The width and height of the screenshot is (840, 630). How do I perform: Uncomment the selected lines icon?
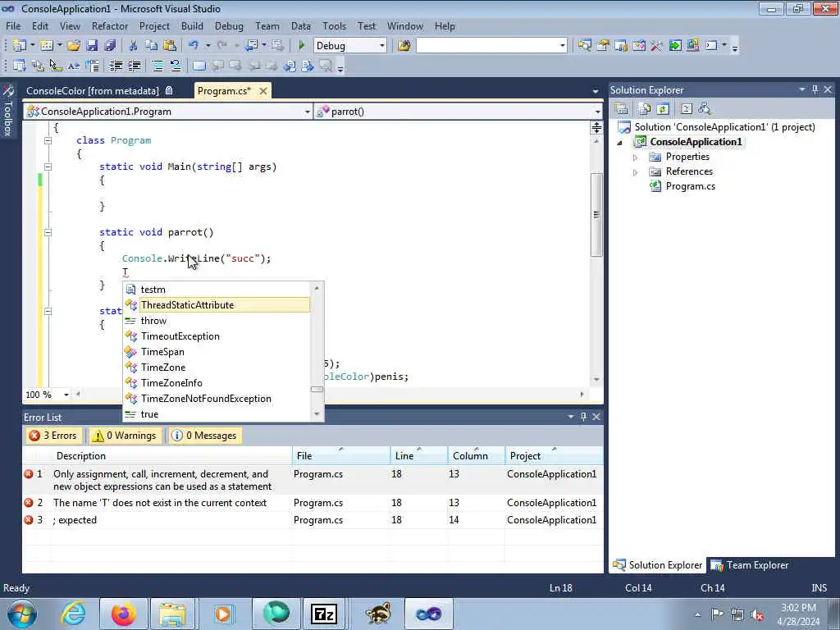tap(176, 66)
